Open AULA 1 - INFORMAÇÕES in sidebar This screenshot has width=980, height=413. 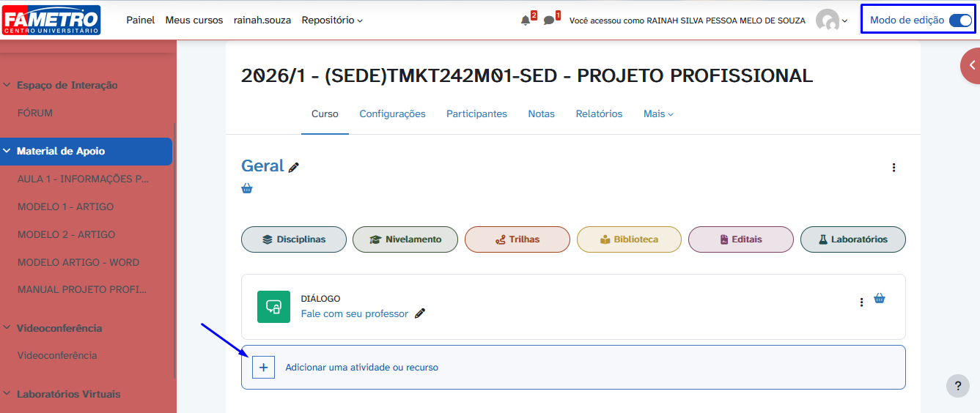pos(84,179)
